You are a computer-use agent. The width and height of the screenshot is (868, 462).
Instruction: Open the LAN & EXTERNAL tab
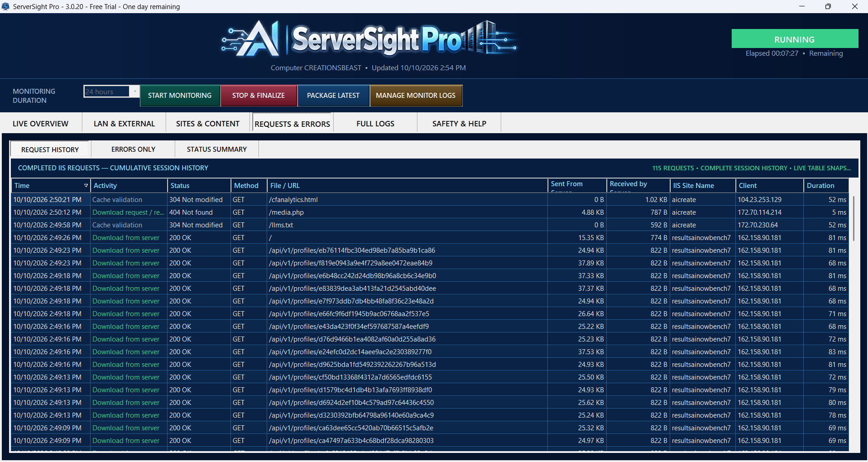point(124,124)
